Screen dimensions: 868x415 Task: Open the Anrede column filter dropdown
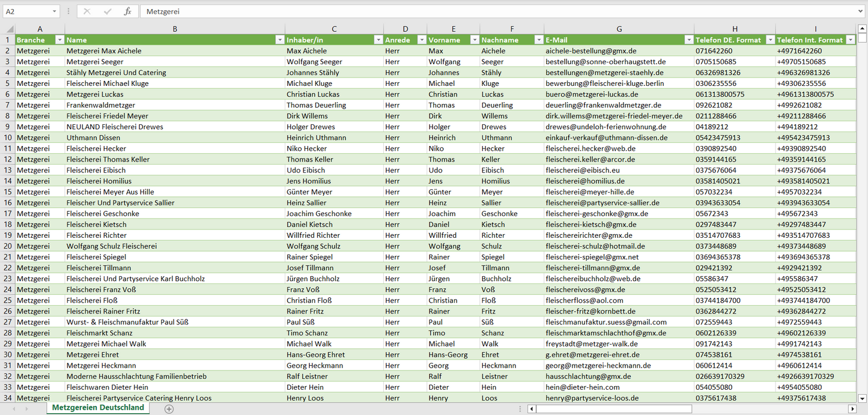pyautogui.click(x=421, y=40)
